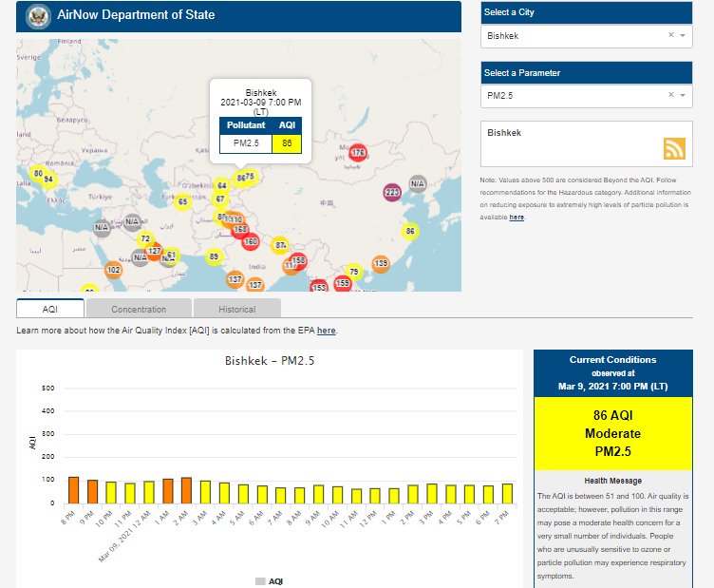Click the orange 139 AQI map marker
The height and width of the screenshot is (588, 714).
381,264
